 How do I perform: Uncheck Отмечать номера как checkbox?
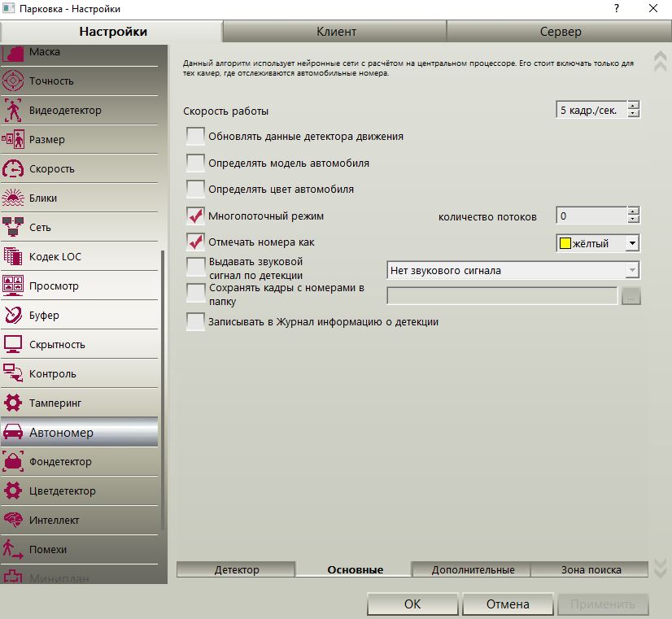coord(195,242)
